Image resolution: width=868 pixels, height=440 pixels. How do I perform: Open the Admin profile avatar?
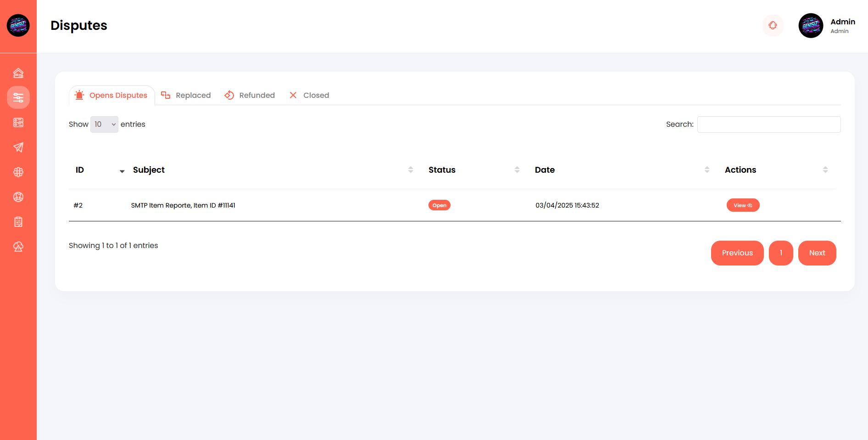811,26
